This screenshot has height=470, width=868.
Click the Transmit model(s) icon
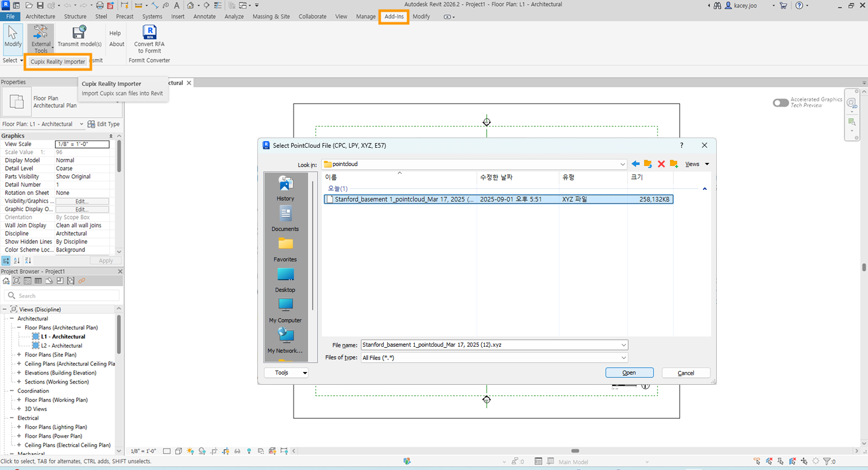click(79, 38)
